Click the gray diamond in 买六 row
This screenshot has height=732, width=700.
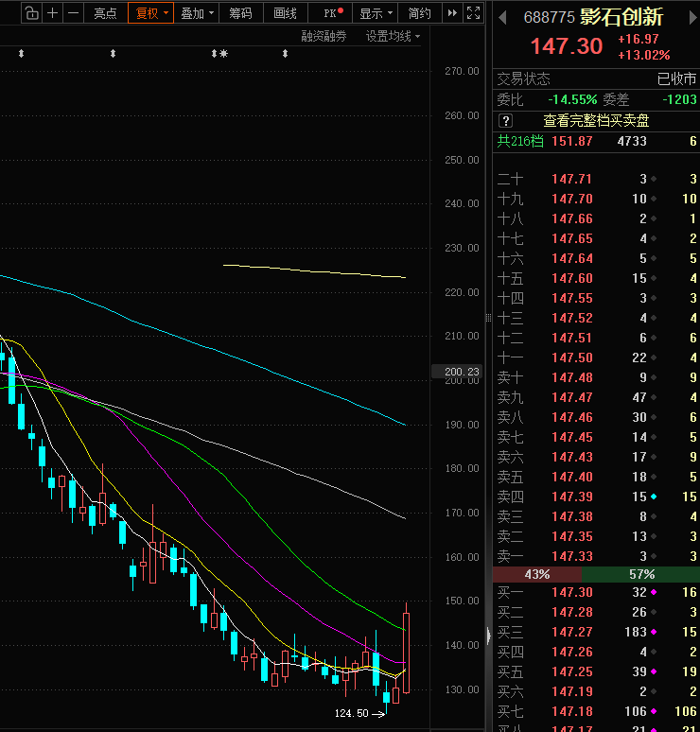coord(654,691)
